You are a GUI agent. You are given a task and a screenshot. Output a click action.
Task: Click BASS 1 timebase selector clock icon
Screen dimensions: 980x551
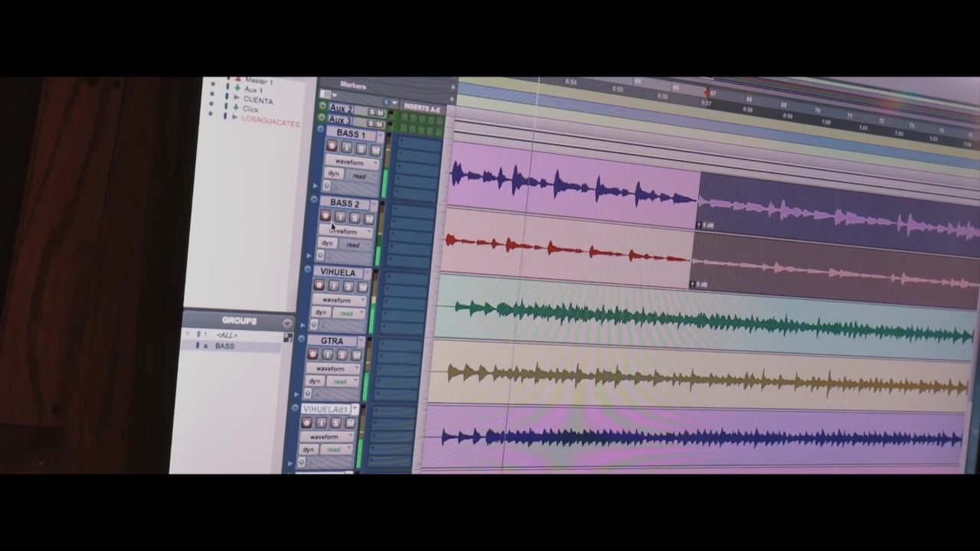tap(327, 186)
